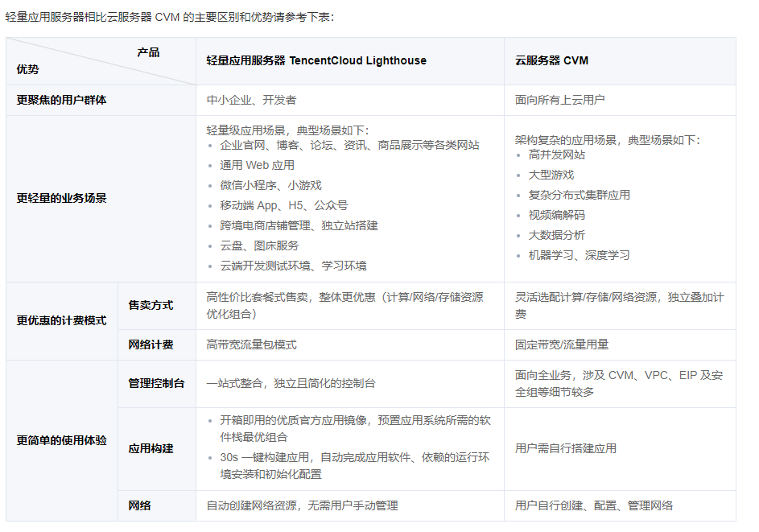Select the 应用构建 sub-row label
The height and width of the screenshot is (532, 759).
151,449
